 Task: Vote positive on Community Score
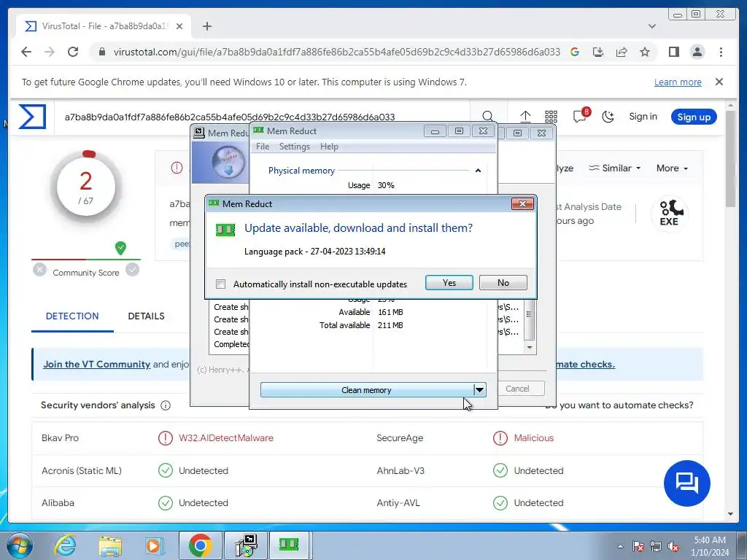coord(133,270)
